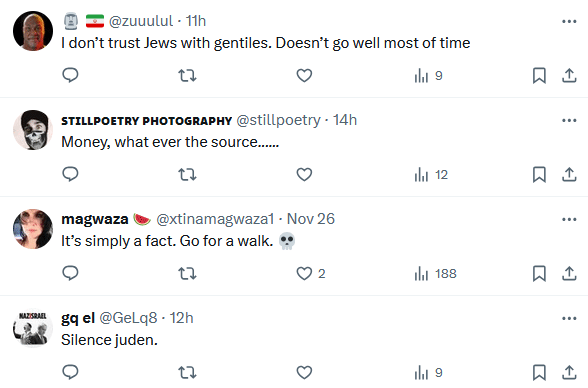Viewport: 588px width, 388px height.
Task: Like the @stillpoetry post
Action: [x=304, y=174]
